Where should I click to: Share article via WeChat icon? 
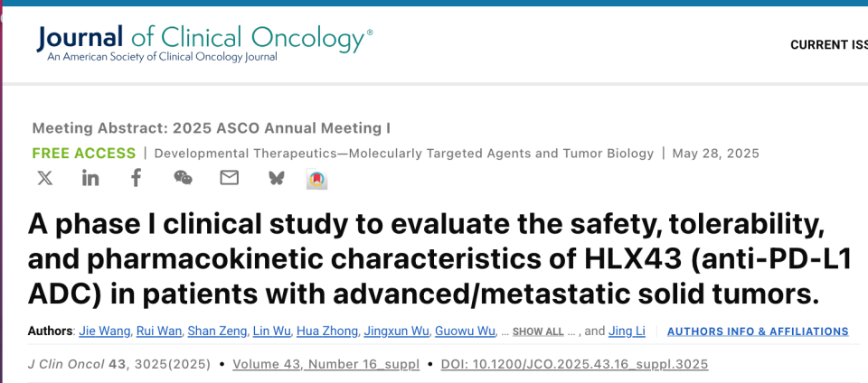click(184, 178)
